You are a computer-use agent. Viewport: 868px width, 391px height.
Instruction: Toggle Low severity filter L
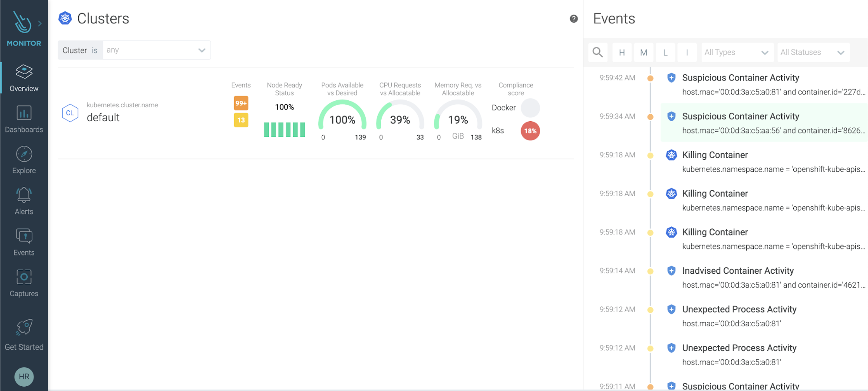(665, 53)
